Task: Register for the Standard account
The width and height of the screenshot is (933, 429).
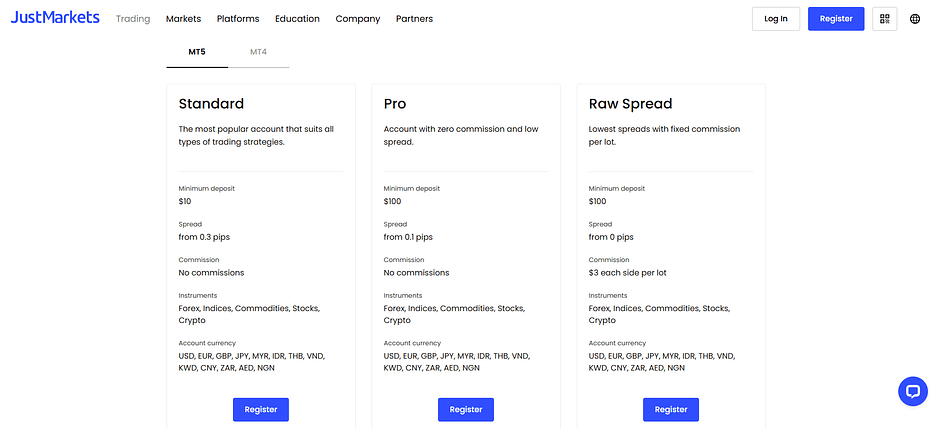Action: point(261,409)
